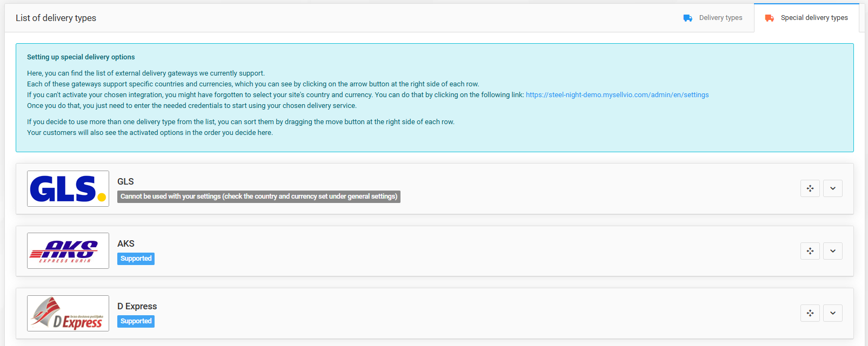
Task: Click the GLS delivery name title
Action: point(125,182)
